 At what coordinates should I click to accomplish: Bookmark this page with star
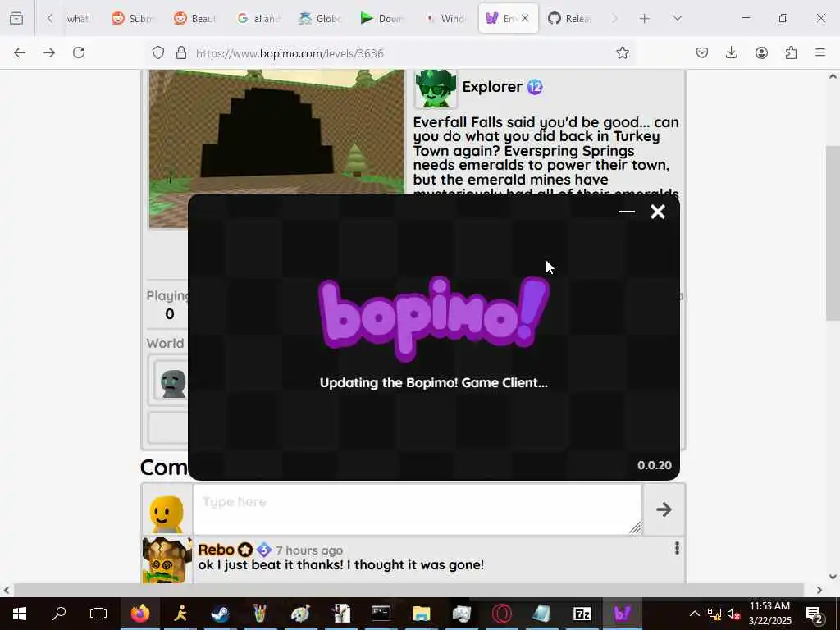pos(622,52)
